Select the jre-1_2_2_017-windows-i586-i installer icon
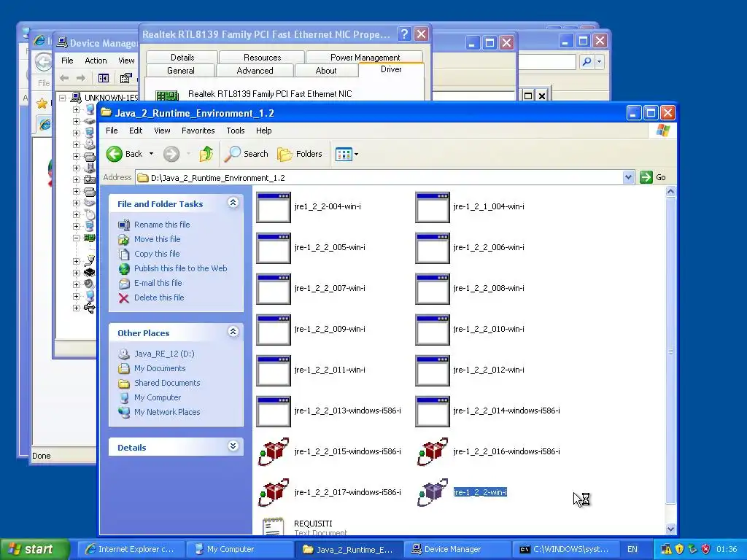 tap(274, 493)
